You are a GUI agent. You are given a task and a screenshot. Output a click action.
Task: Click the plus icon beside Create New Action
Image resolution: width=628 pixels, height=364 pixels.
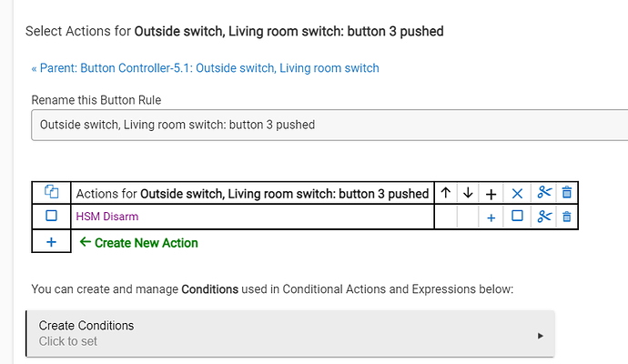(51, 242)
